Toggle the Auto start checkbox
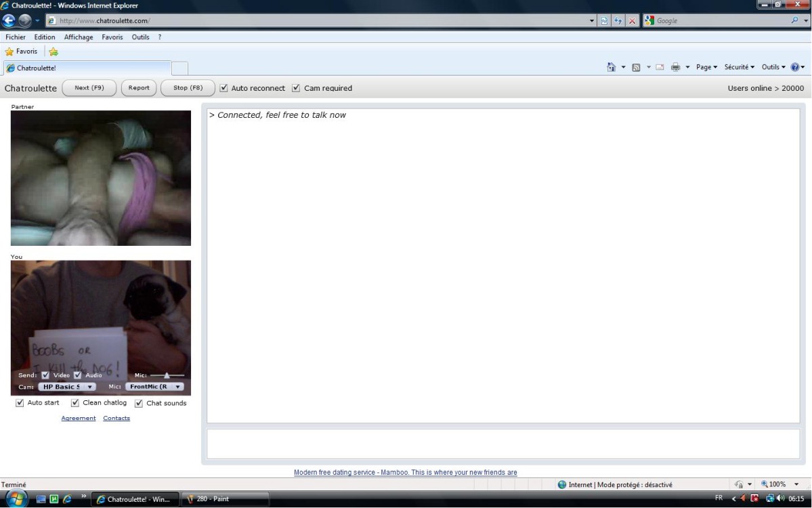This screenshot has height=508, width=812. point(20,403)
